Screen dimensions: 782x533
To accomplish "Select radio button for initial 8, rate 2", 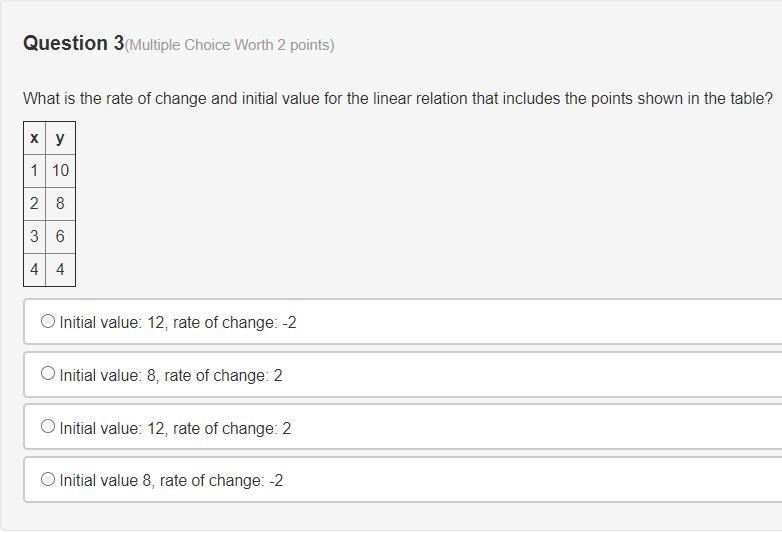I will click(48, 374).
